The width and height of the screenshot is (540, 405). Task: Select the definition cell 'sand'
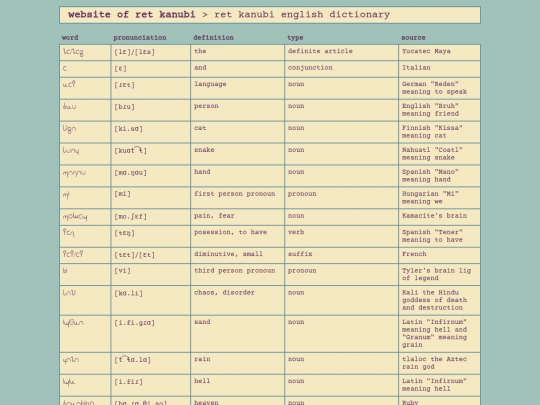[238, 334]
